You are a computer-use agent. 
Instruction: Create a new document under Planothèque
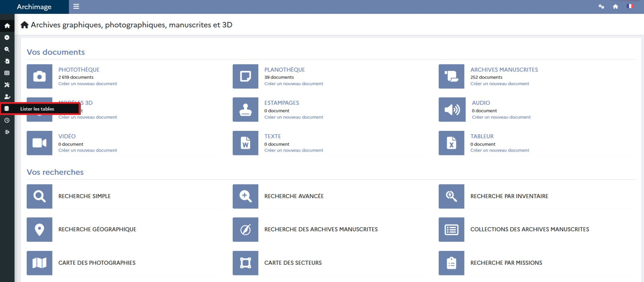click(294, 84)
